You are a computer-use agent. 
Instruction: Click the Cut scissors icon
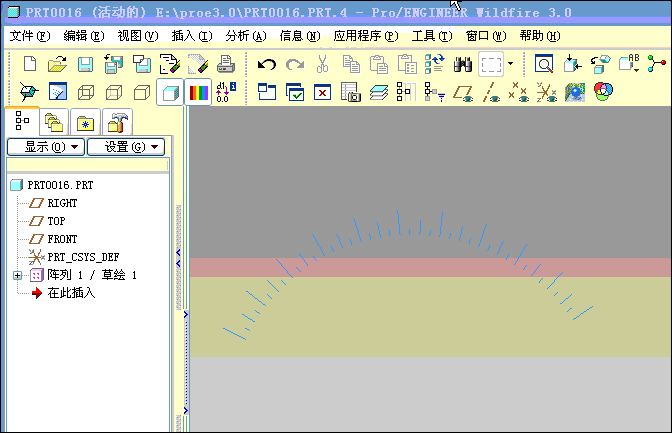pos(322,64)
